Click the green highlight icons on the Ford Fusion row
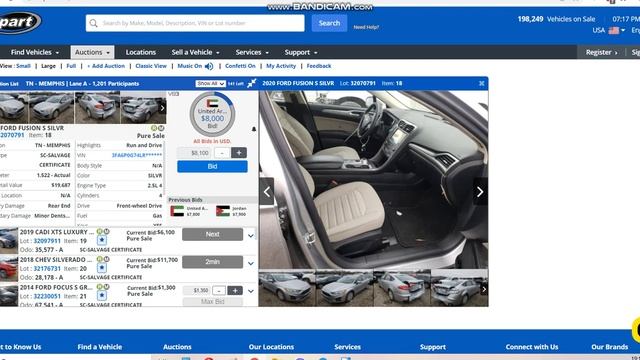The image size is (640, 360). (158, 128)
